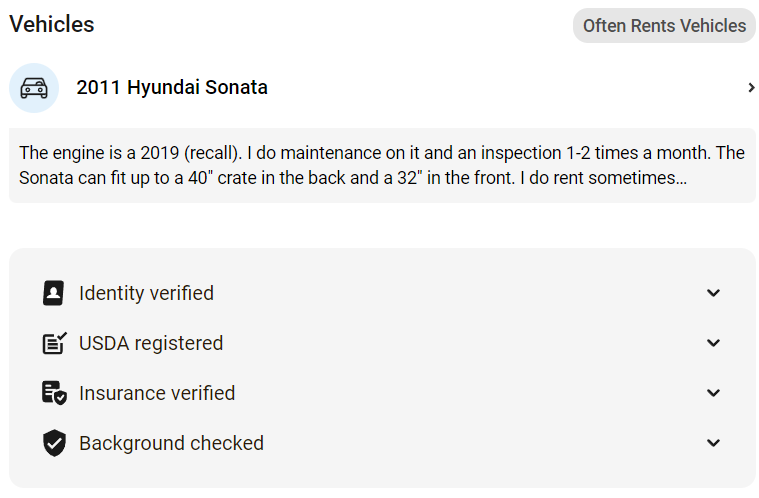This screenshot has height=498, width=759.
Task: Expand the USDA registered chevron
Action: [x=713, y=343]
